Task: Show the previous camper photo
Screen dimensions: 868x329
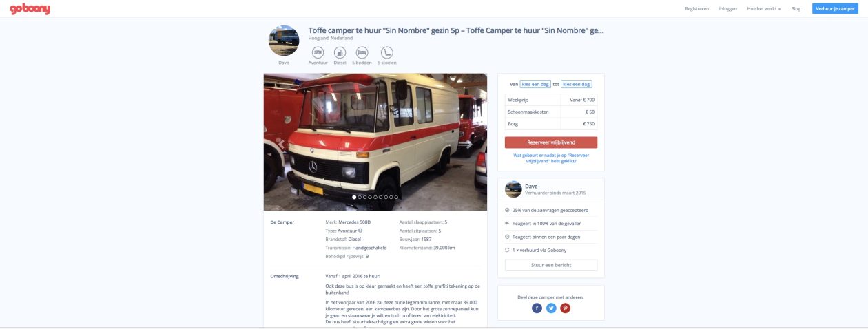Action: 281,143
